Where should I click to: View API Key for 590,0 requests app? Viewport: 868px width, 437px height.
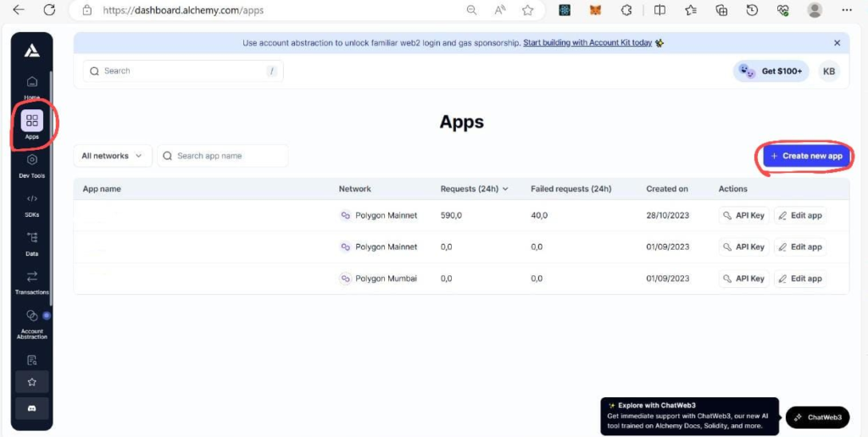pyautogui.click(x=744, y=216)
